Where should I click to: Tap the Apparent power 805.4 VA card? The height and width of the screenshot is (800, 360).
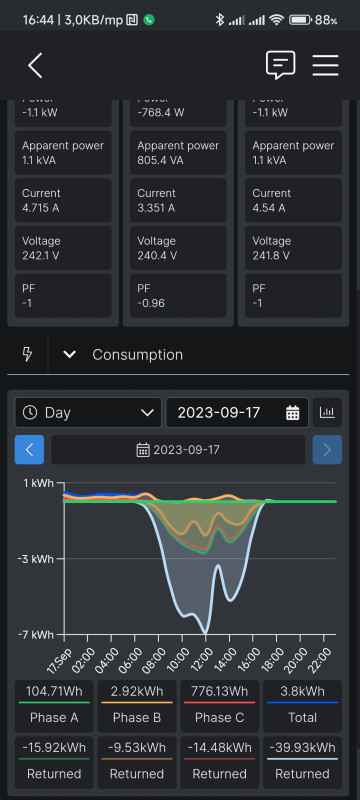click(178, 153)
